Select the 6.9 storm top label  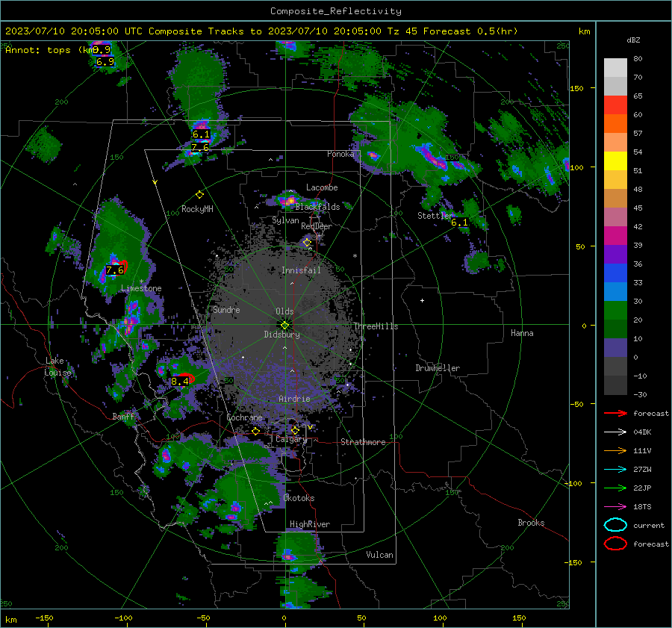coord(105,62)
